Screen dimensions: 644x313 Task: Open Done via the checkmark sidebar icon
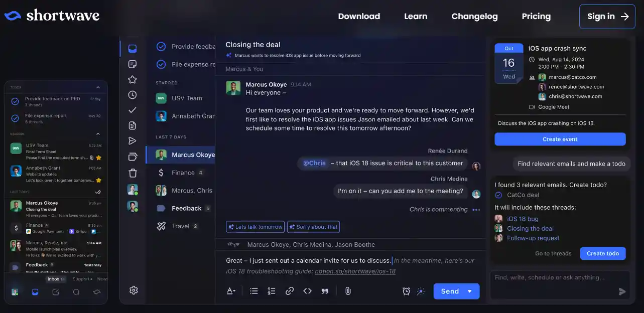click(133, 110)
